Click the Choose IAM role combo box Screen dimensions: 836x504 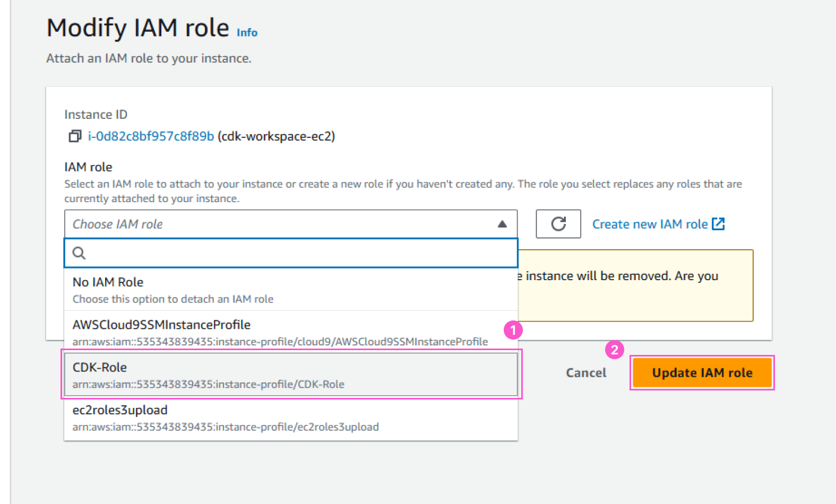click(281, 224)
